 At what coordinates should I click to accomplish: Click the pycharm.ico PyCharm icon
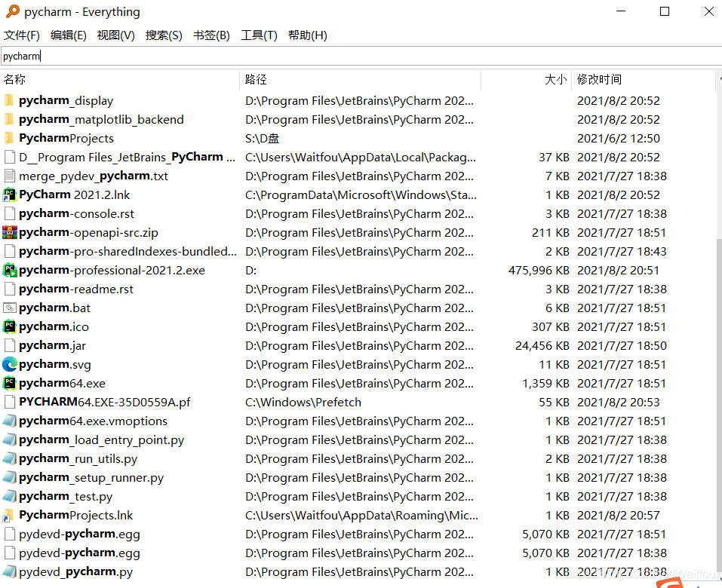pyautogui.click(x=9, y=326)
